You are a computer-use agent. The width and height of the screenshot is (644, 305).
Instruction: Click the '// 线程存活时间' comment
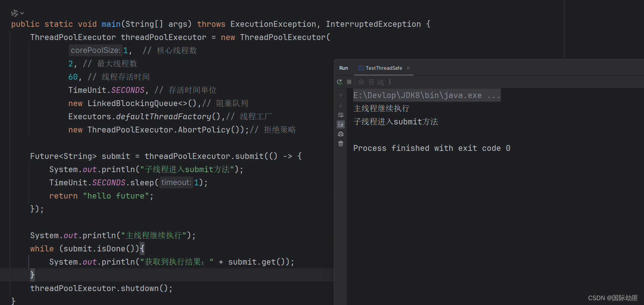(x=119, y=77)
